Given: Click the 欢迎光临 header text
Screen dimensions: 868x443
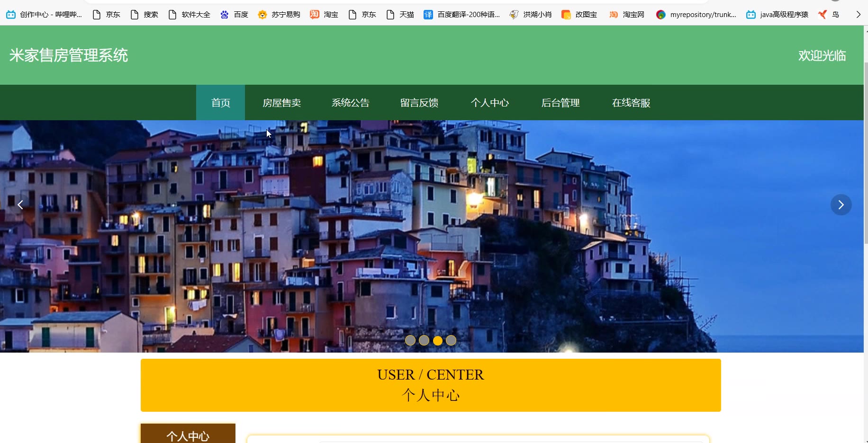Looking at the screenshot, I should coord(822,56).
